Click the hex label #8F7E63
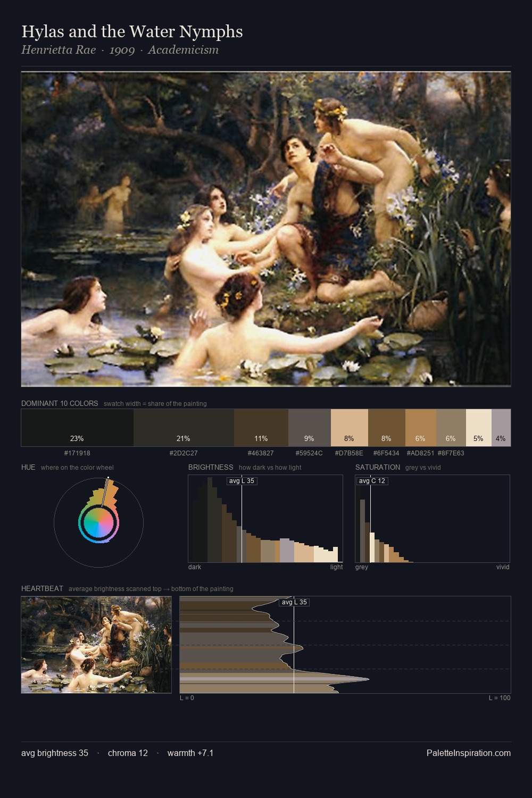 (451, 453)
